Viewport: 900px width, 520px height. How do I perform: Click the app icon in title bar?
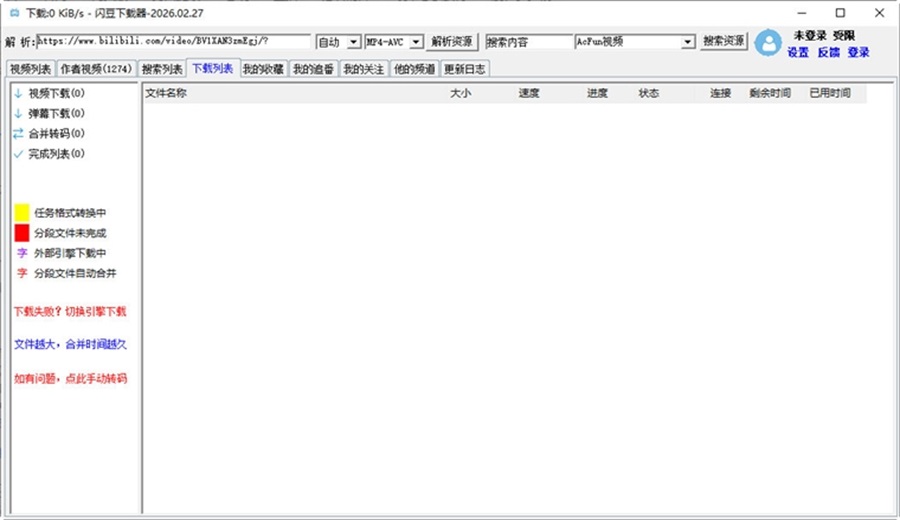pos(14,13)
